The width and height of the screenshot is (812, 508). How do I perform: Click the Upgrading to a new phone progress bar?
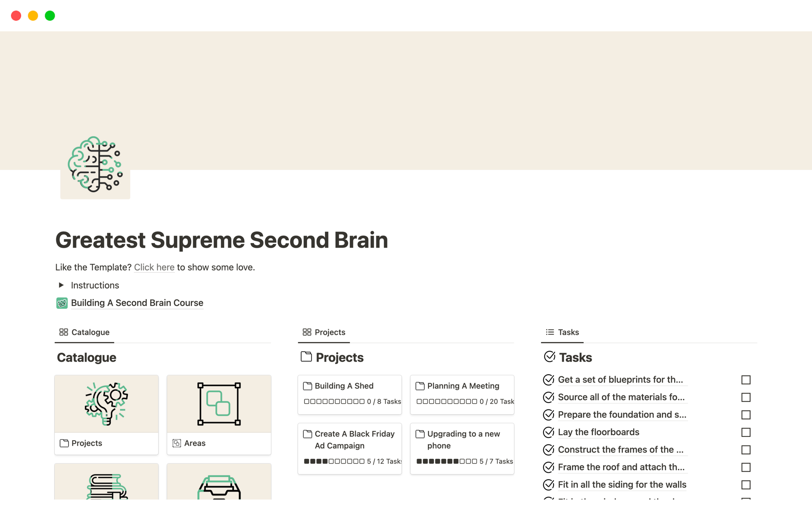pos(447,461)
